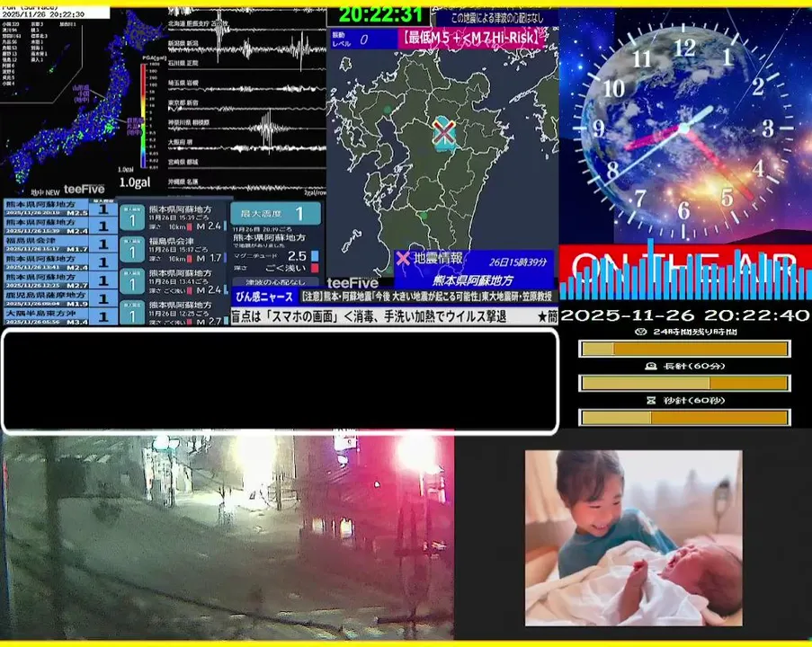Viewport: 812px width, 647px height.
Task: Click the intensity 1 cell of M3.4 row
Action: [103, 317]
